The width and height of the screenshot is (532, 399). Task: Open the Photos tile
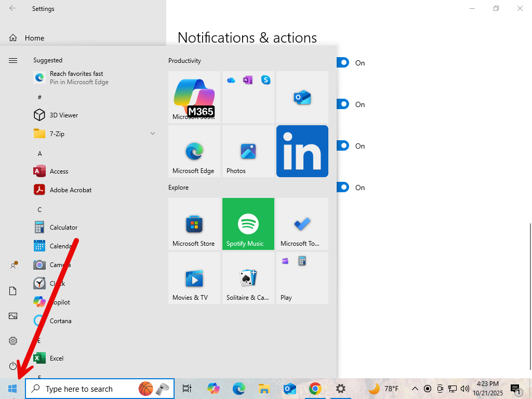pos(248,151)
